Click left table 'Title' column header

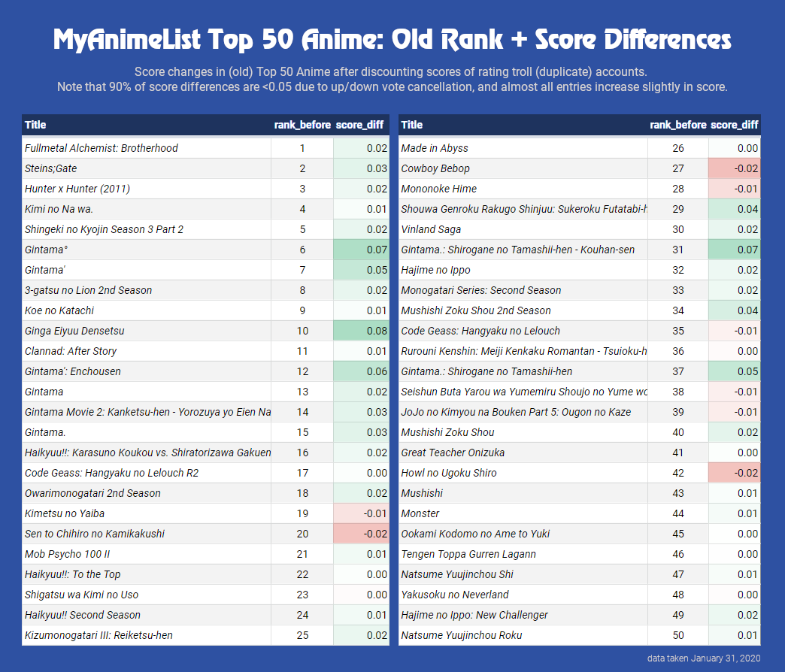click(35, 125)
